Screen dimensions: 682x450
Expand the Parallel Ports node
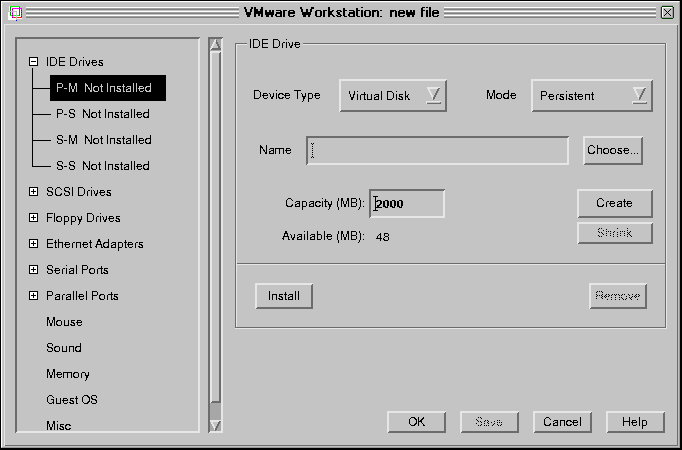(33, 296)
